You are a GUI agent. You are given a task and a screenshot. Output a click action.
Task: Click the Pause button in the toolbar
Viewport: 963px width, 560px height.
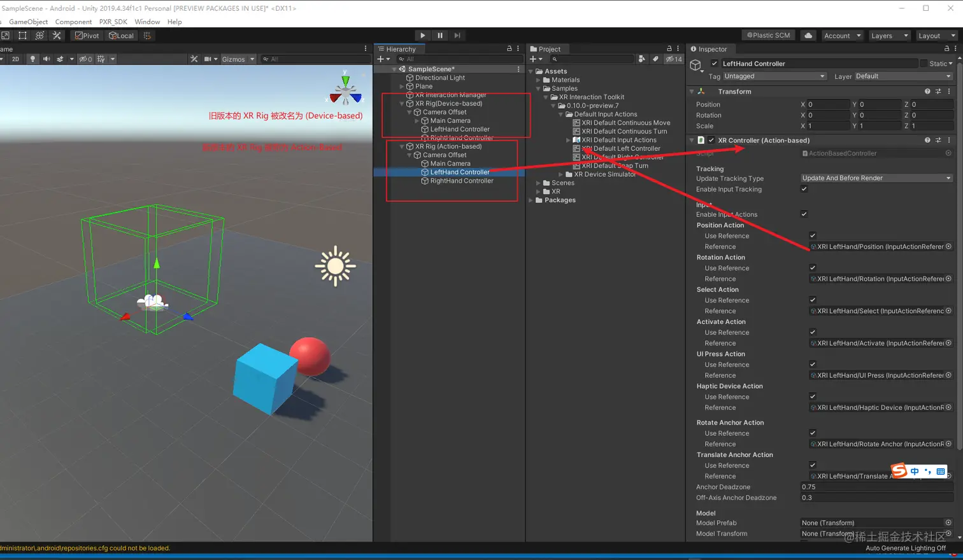439,36
